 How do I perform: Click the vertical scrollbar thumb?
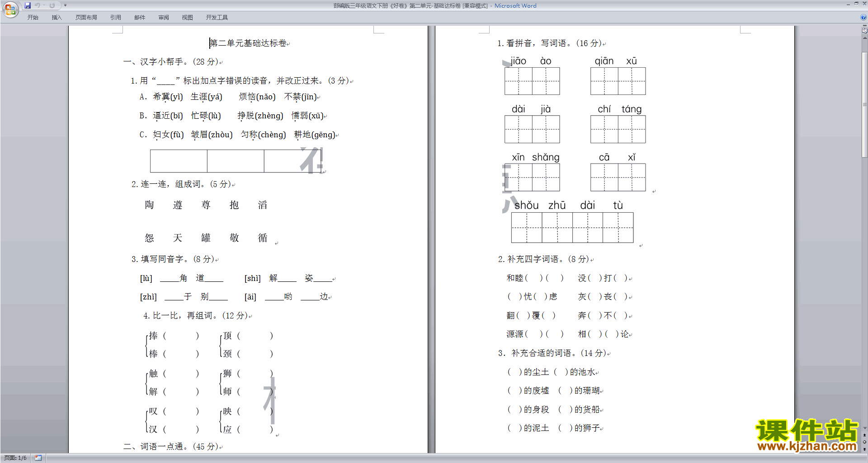pos(864,105)
